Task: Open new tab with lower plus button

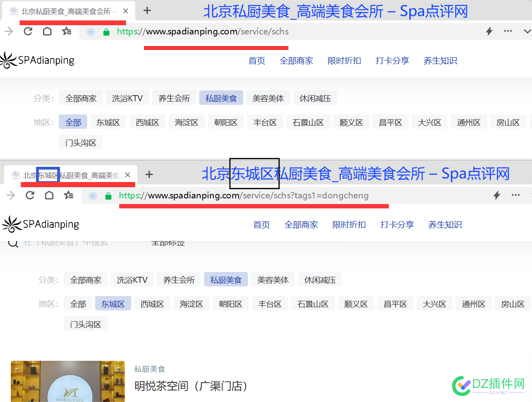Action: 149,174
